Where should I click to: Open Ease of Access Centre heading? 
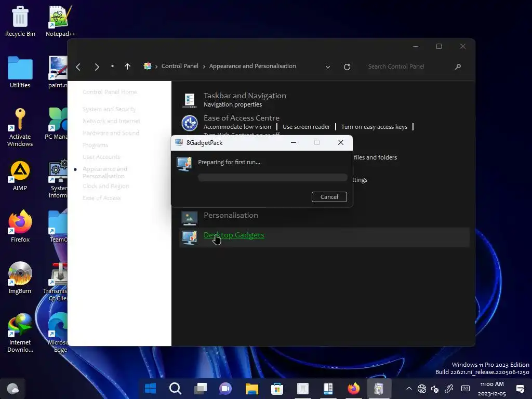(x=241, y=118)
